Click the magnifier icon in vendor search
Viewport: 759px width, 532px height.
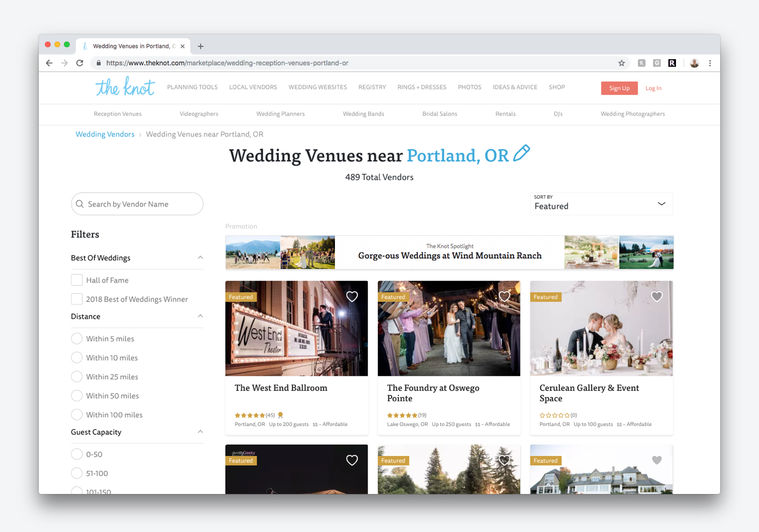coord(80,204)
